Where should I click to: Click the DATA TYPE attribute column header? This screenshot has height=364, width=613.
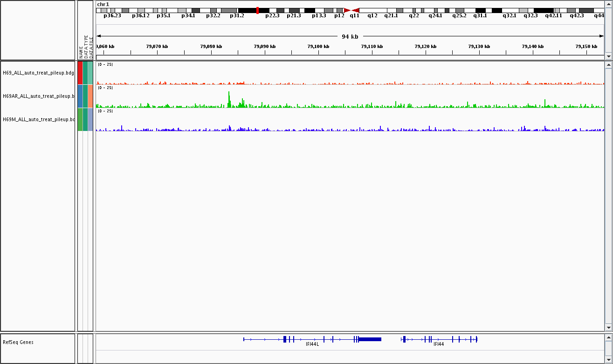tap(86, 47)
